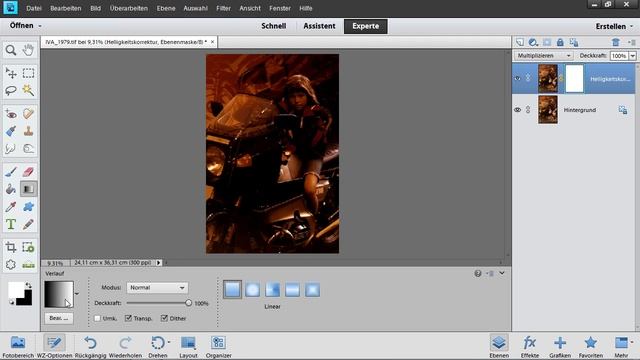The image size is (640, 360).
Task: Open the layer Deckkraft percentage dropdown arrow
Action: 632,56
